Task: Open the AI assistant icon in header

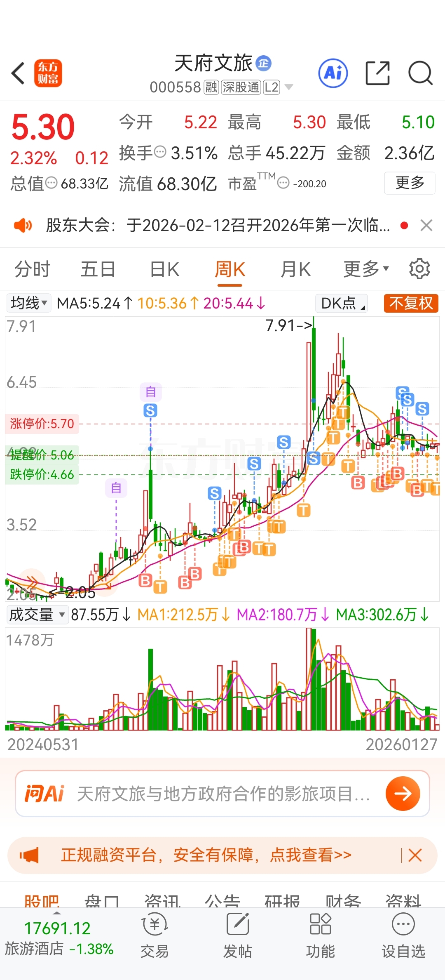Action: pyautogui.click(x=333, y=73)
